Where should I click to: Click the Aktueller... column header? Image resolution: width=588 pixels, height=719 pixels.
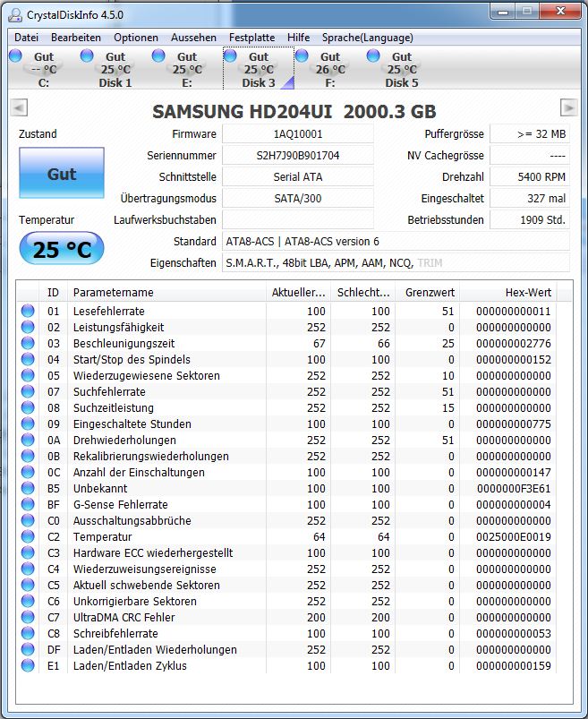click(298, 292)
